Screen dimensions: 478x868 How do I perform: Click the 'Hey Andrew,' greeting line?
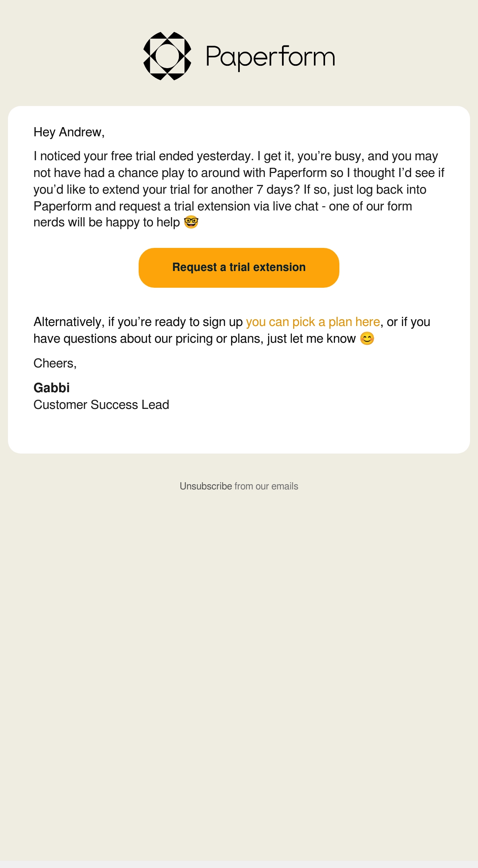[x=69, y=132]
